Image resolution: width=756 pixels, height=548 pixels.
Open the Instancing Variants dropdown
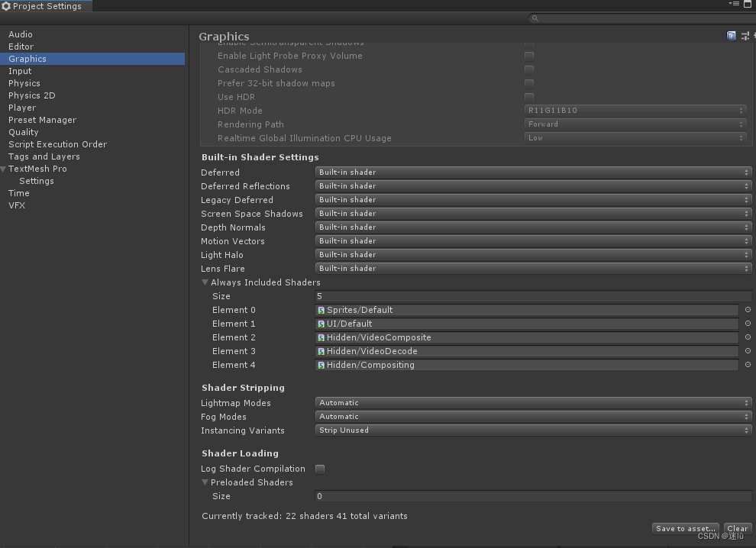(x=532, y=430)
